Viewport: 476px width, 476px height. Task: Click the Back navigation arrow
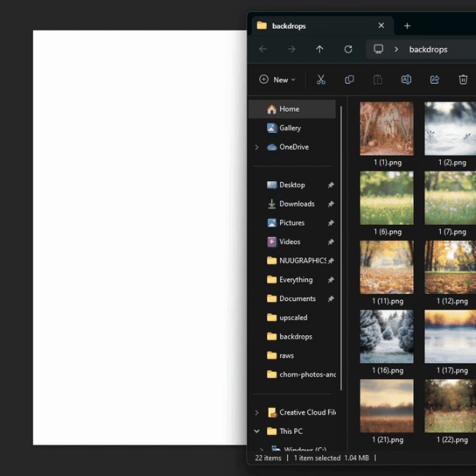pyautogui.click(x=263, y=49)
